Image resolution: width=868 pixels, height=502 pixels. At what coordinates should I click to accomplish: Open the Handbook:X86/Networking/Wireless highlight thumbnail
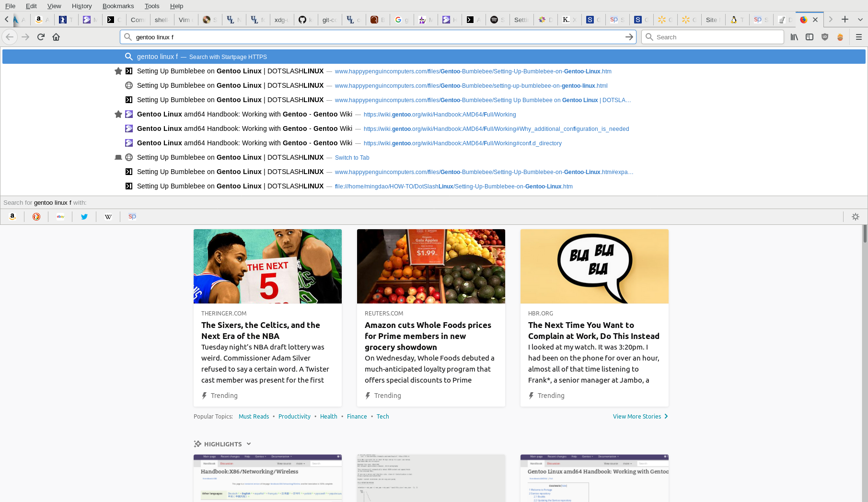[267, 478]
